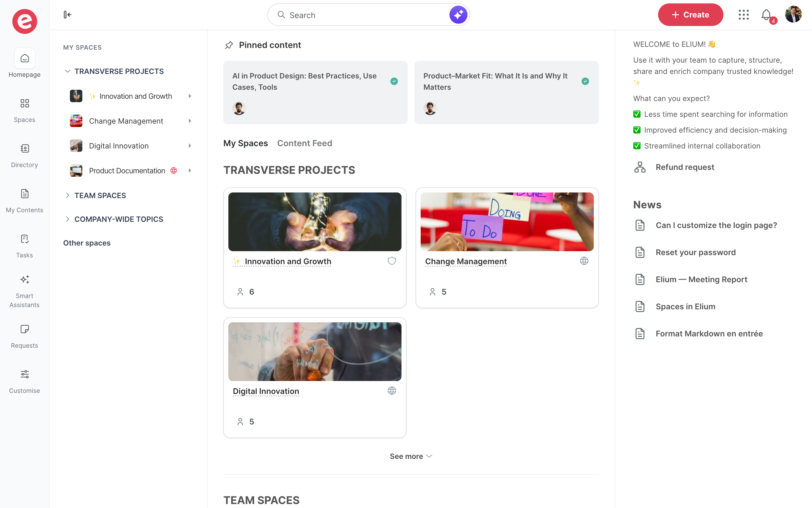Open the apps grid menu
Image resolution: width=812 pixels, height=508 pixels.
tap(743, 15)
